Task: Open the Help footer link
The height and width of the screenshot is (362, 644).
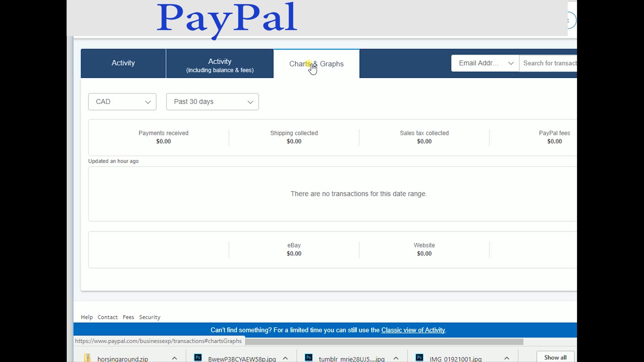Action: point(87,317)
